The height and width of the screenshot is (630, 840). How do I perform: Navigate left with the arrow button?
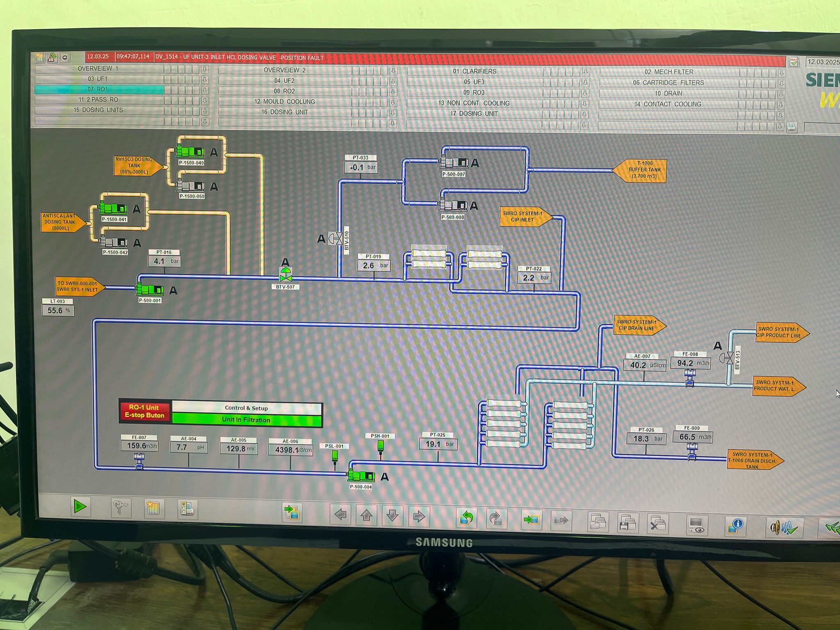[340, 514]
